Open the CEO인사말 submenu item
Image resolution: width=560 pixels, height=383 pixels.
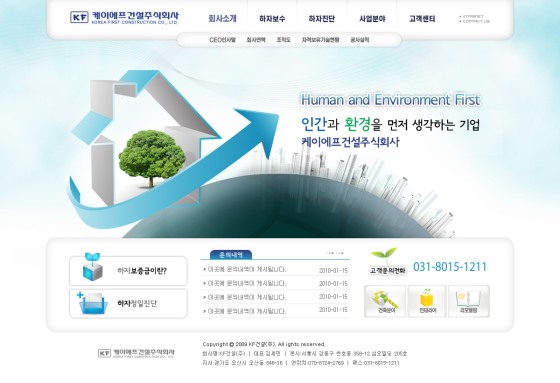tap(222, 40)
